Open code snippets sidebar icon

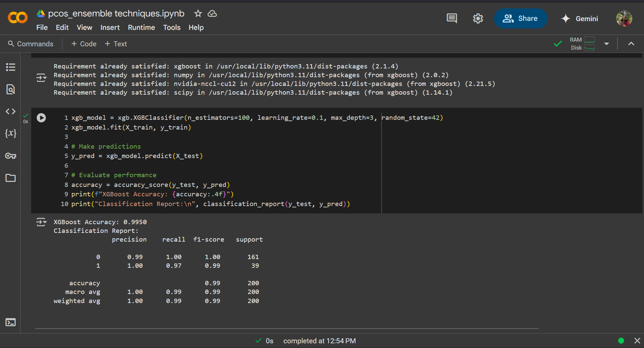11,111
